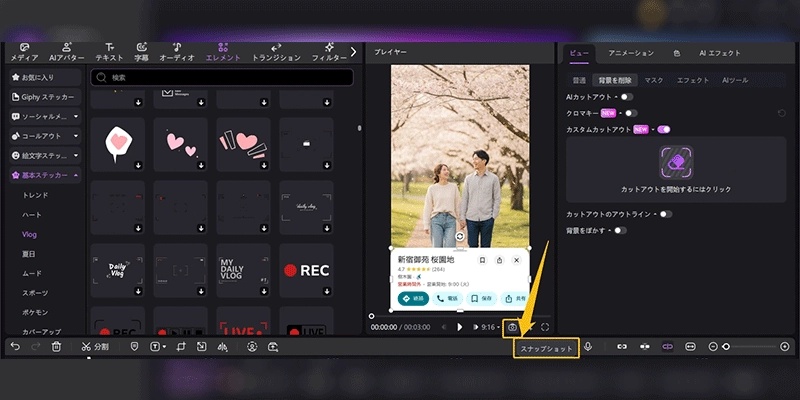
Task: Enable the クロマキー toggle
Action: [x=631, y=113]
